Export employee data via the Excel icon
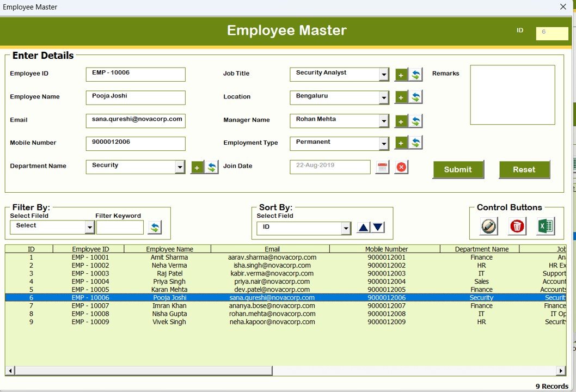This screenshot has height=392, width=576. pyautogui.click(x=545, y=225)
